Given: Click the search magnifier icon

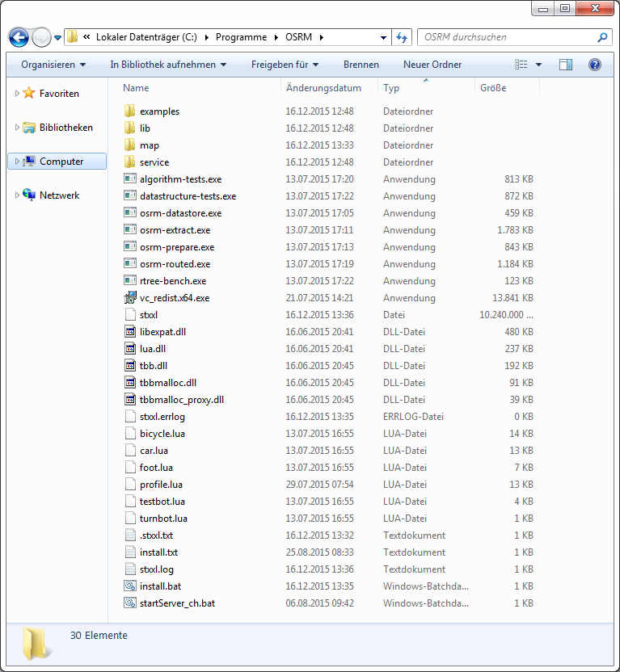Looking at the screenshot, I should click(x=602, y=37).
